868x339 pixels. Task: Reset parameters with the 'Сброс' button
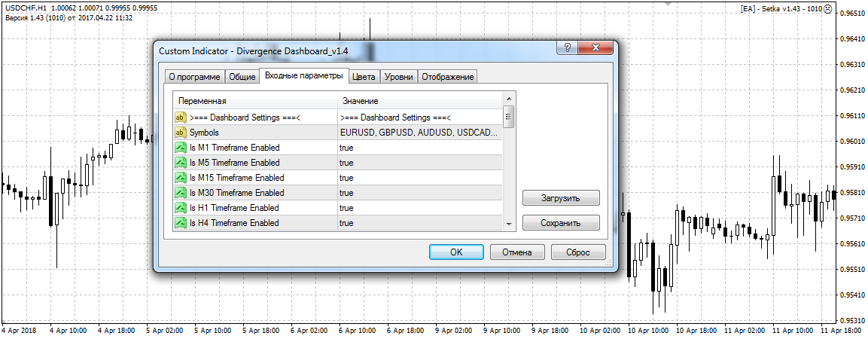click(577, 252)
